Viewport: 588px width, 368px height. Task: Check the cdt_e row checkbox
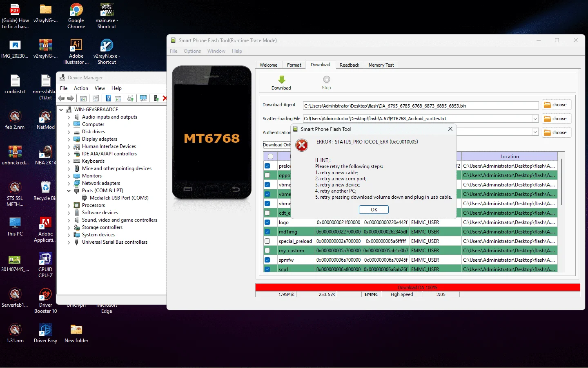pos(267,213)
